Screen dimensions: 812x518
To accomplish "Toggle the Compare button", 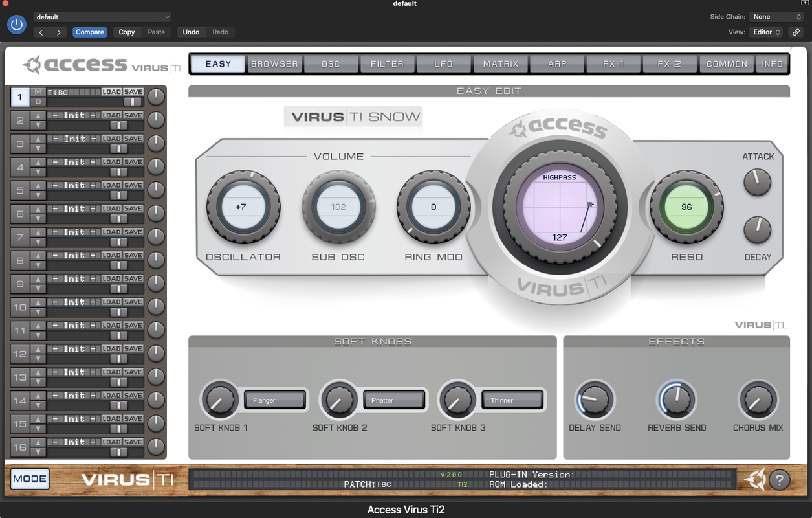I will pos(90,32).
